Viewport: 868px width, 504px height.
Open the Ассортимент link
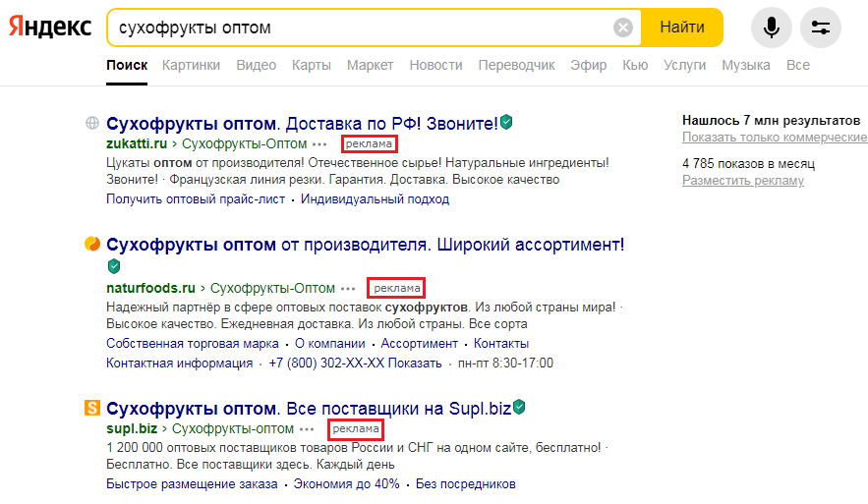coord(419,344)
